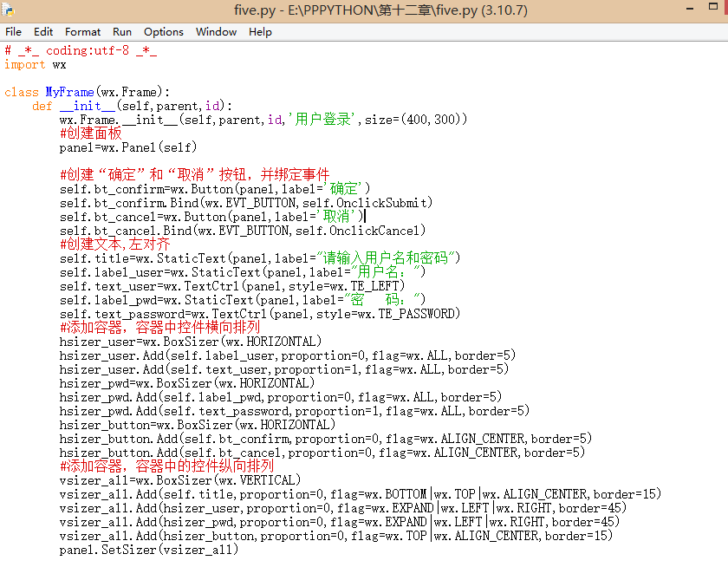Click the hsizer_user.Add(self.label_user line

pos(288,355)
